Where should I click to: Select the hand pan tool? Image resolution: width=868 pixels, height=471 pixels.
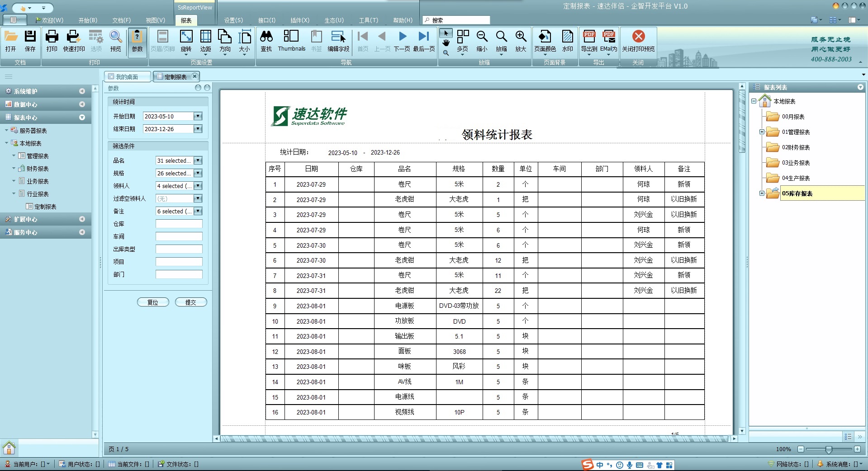446,43
